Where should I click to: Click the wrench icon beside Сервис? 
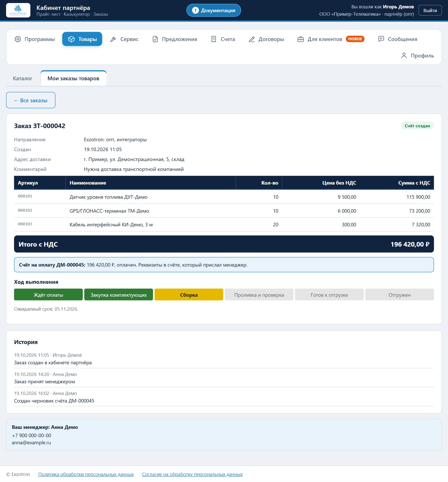tap(113, 39)
